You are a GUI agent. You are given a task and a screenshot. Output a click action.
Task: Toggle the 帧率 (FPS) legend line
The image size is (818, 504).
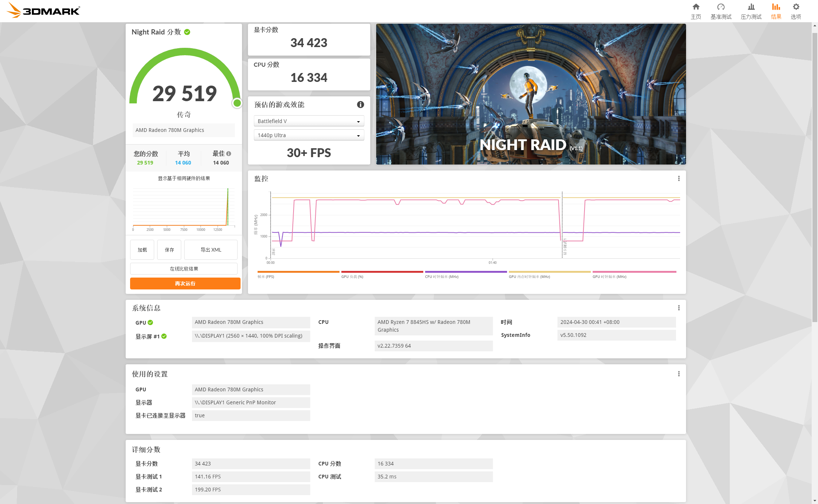[298, 274]
